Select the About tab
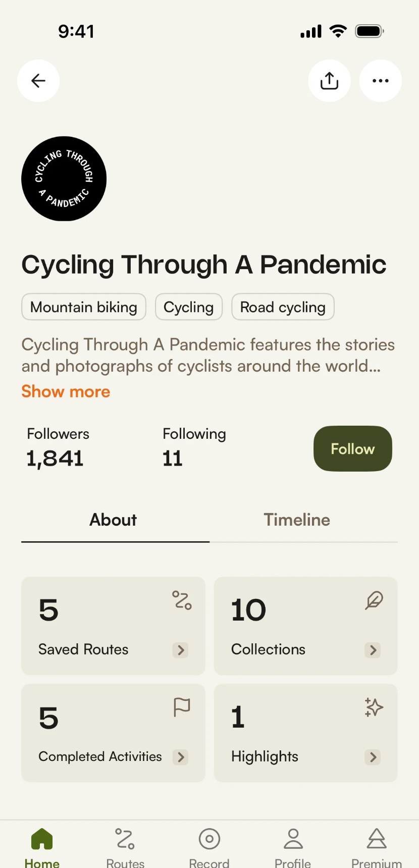419x868 pixels. (x=113, y=520)
